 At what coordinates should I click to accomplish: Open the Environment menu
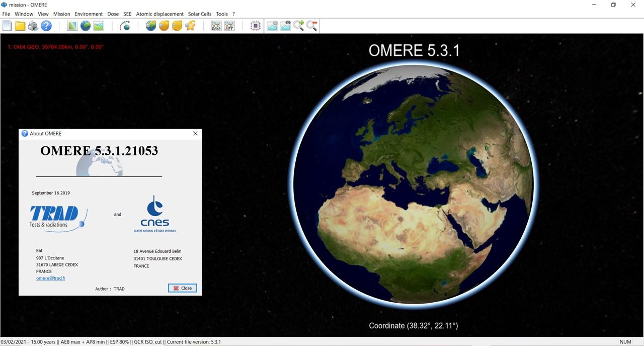89,14
